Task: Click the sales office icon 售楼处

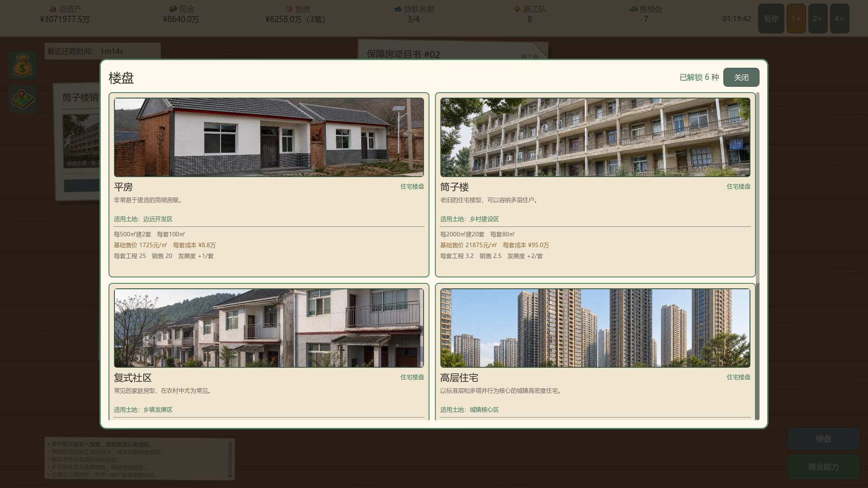Action: tap(633, 9)
